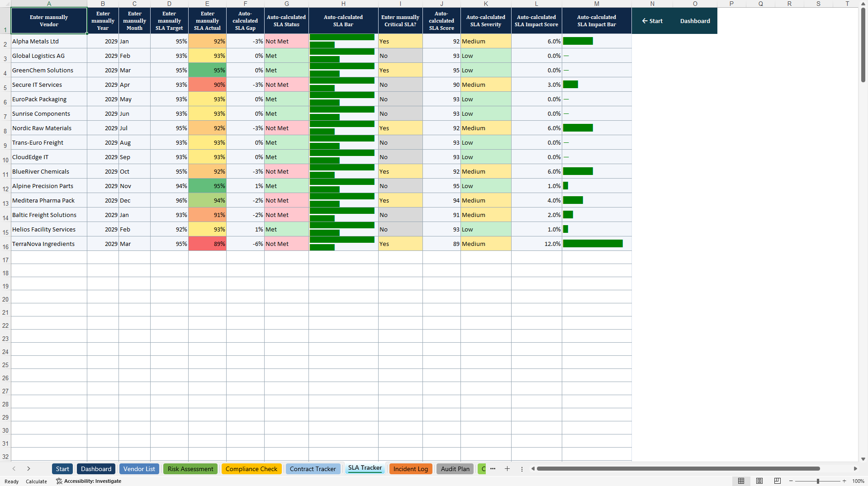Click the zoom slider handle
The height and width of the screenshot is (486, 868).
(818, 481)
